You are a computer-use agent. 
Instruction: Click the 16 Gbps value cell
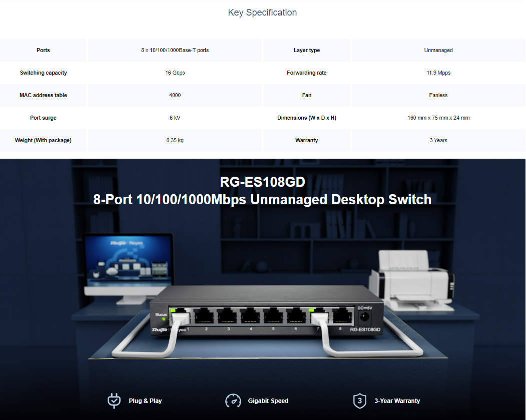click(x=175, y=73)
